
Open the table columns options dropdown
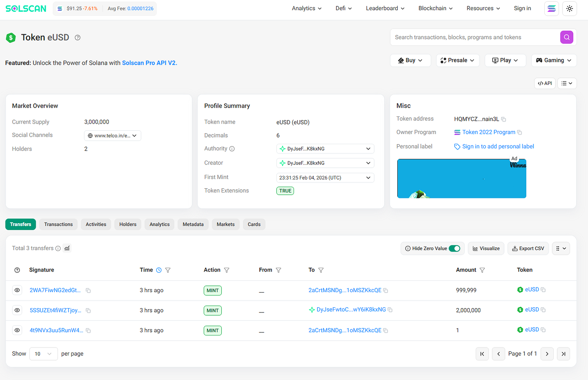coord(561,248)
